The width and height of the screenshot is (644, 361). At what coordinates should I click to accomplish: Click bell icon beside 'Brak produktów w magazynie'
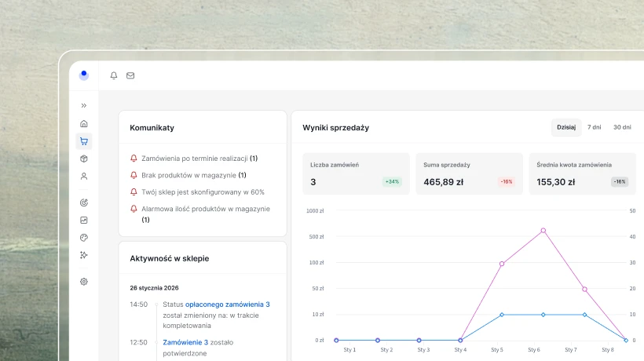click(134, 175)
